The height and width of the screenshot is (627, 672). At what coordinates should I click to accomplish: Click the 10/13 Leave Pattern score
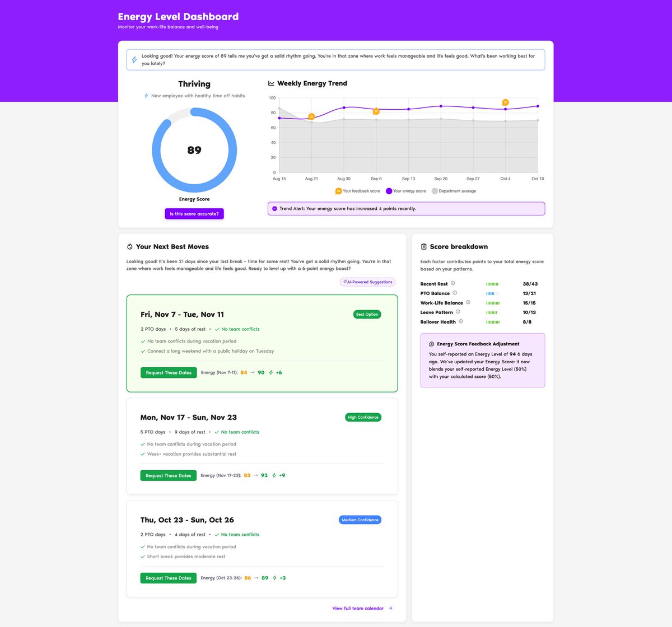529,312
